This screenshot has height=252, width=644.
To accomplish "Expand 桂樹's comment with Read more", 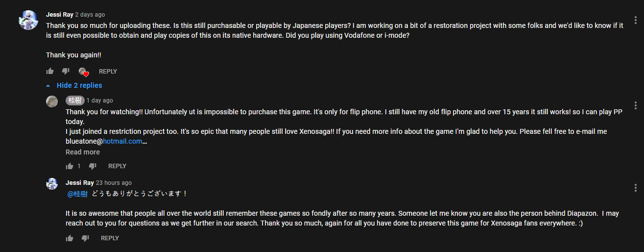I will click(x=83, y=152).
